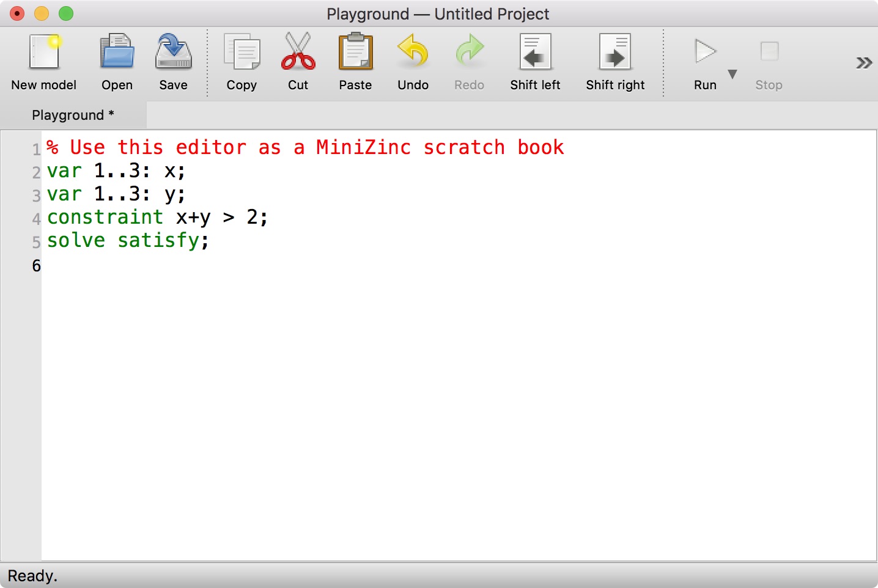Click the Ready status bar text
This screenshot has height=588, width=878.
click(32, 575)
